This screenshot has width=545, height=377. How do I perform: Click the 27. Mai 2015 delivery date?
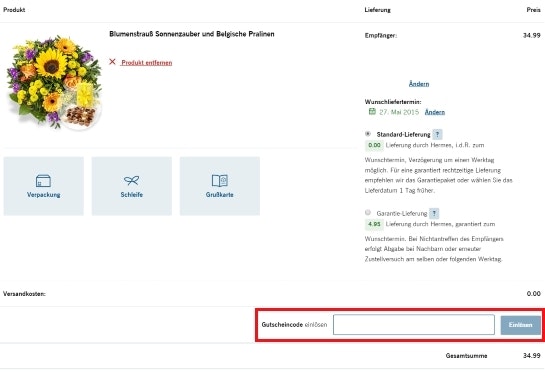coord(399,112)
